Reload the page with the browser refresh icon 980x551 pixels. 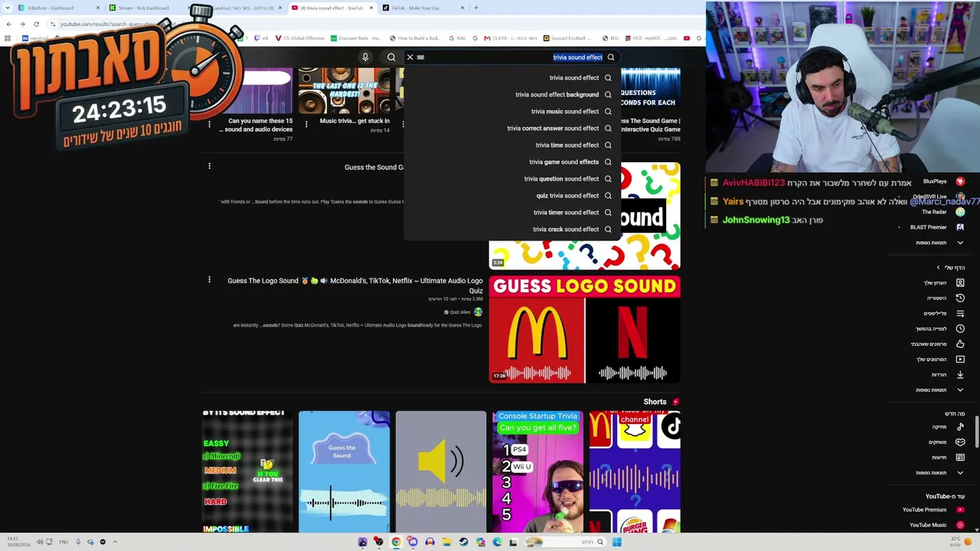pos(36,24)
